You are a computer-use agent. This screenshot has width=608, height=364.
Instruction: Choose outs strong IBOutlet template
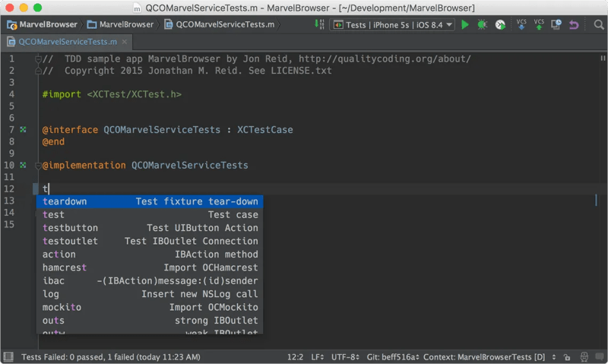click(x=150, y=320)
